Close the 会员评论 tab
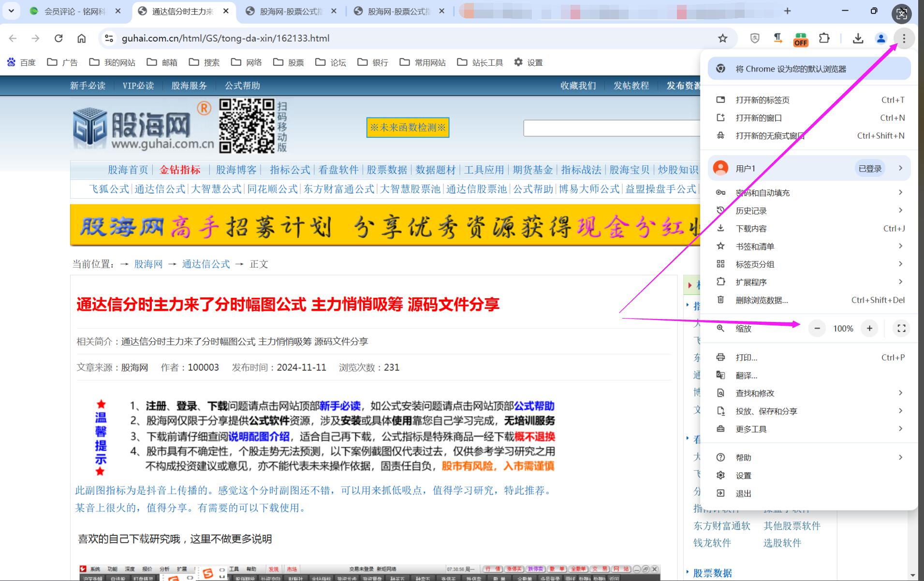The image size is (924, 581). [x=118, y=11]
